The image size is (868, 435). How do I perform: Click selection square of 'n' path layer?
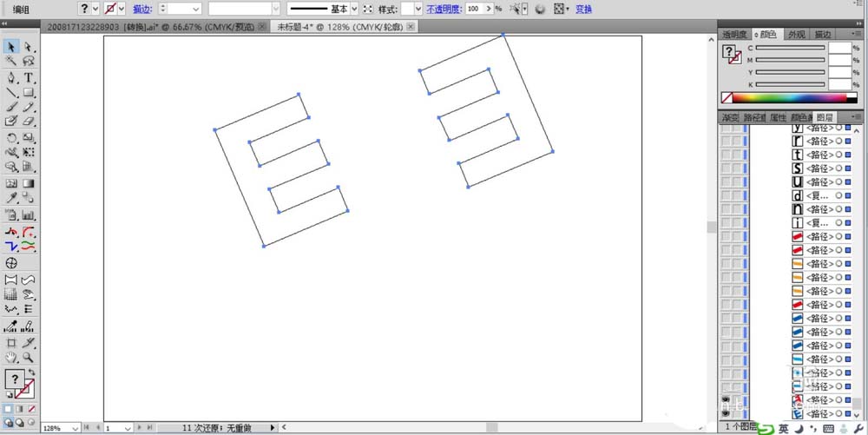click(x=847, y=209)
